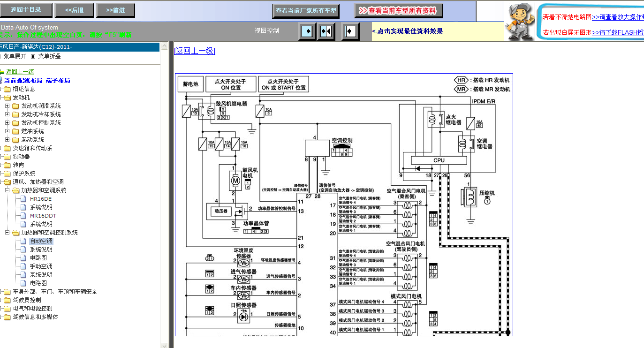
Task: Expand the 发动机冷却系统 tree node
Action: 7,114
